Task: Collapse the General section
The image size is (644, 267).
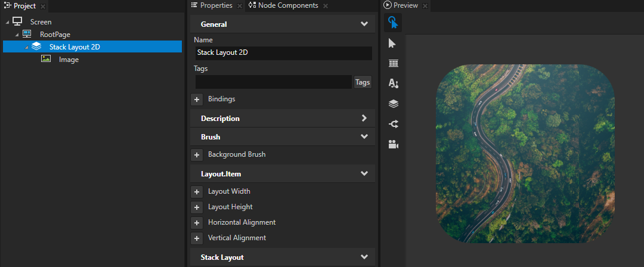Action: coord(364,24)
